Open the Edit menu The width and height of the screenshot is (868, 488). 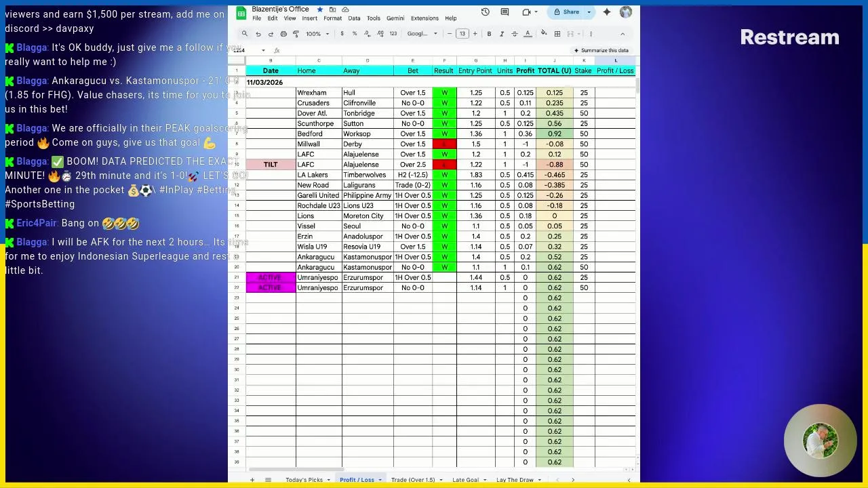(x=272, y=18)
